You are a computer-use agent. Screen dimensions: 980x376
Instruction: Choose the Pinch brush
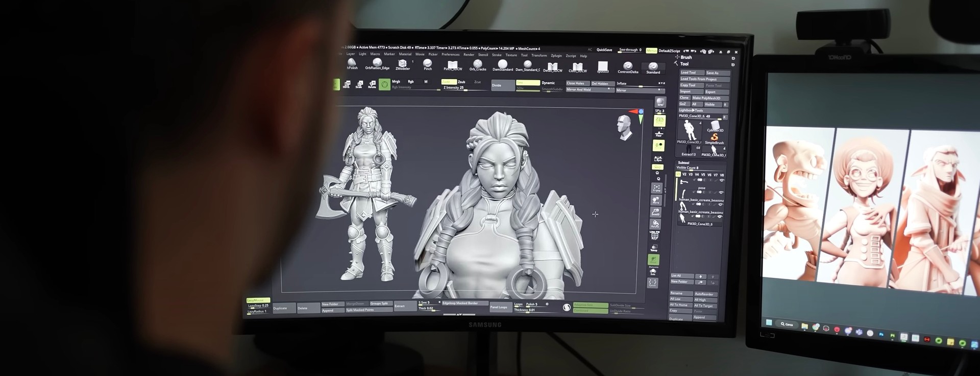(x=428, y=65)
